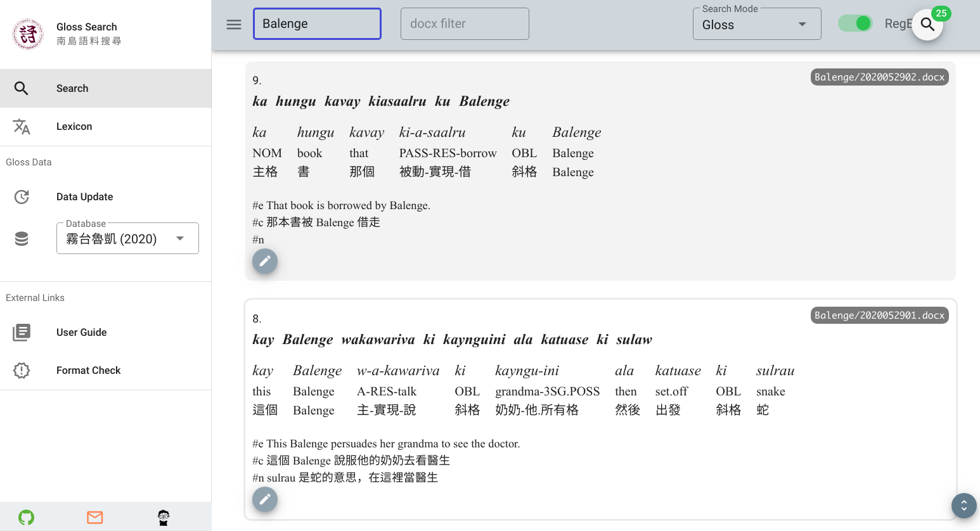Image resolution: width=980 pixels, height=531 pixels.
Task: Run the Format Check tool
Action: point(88,370)
